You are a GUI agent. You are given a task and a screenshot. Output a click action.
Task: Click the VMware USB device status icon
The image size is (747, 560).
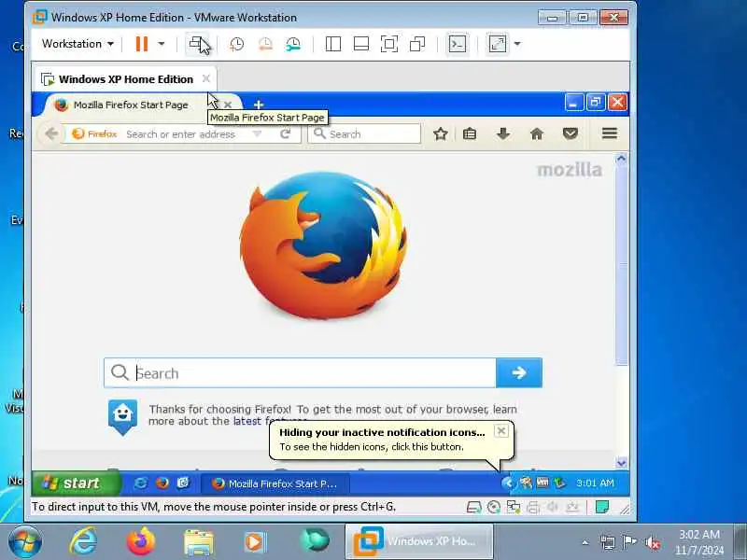coord(572,507)
